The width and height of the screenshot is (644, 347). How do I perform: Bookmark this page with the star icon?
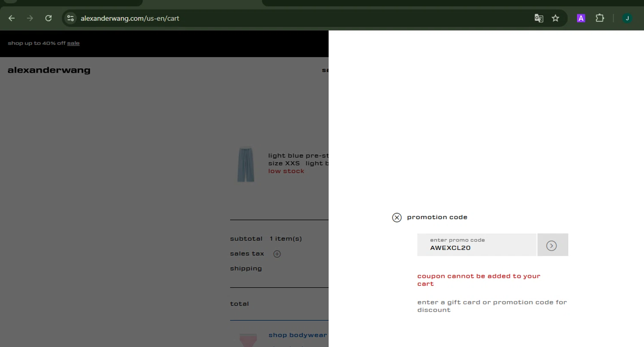(x=556, y=18)
